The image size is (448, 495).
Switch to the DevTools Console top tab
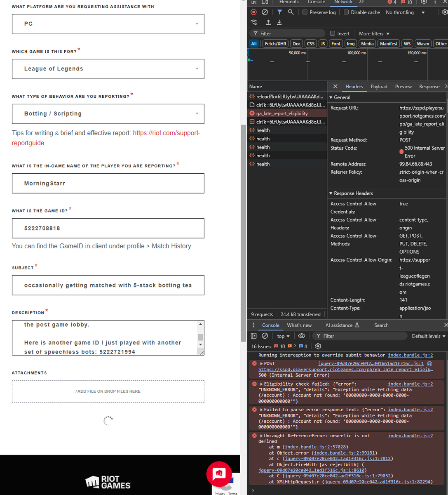tap(317, 2)
